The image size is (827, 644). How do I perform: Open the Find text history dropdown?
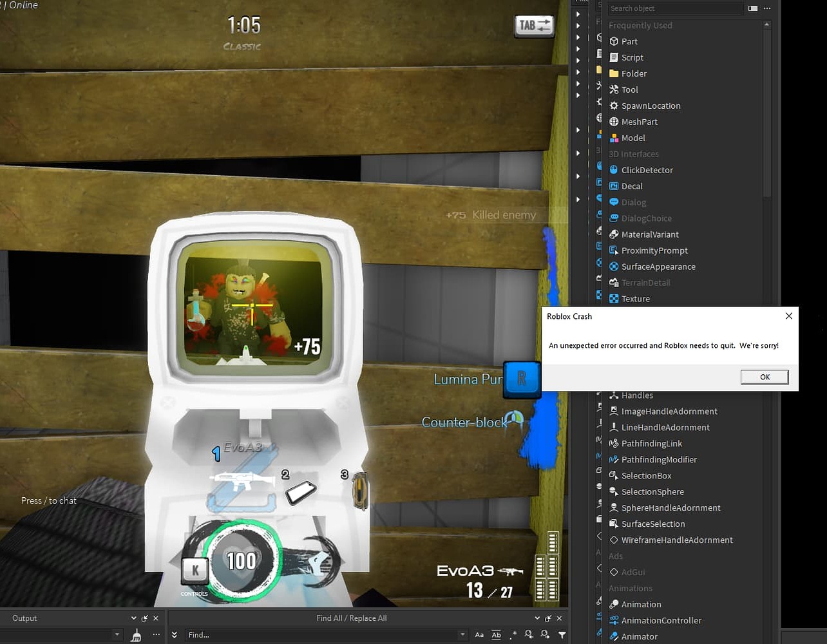pos(462,635)
